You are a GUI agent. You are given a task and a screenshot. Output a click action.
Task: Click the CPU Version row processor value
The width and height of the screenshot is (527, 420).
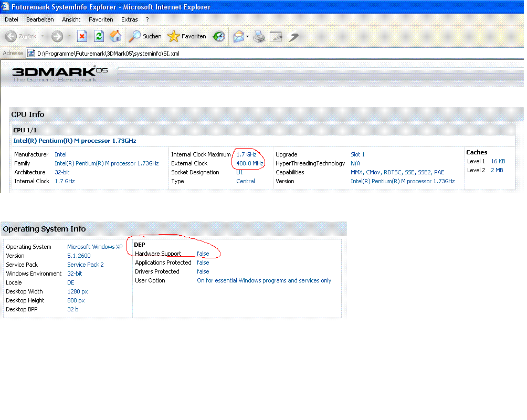(x=403, y=181)
